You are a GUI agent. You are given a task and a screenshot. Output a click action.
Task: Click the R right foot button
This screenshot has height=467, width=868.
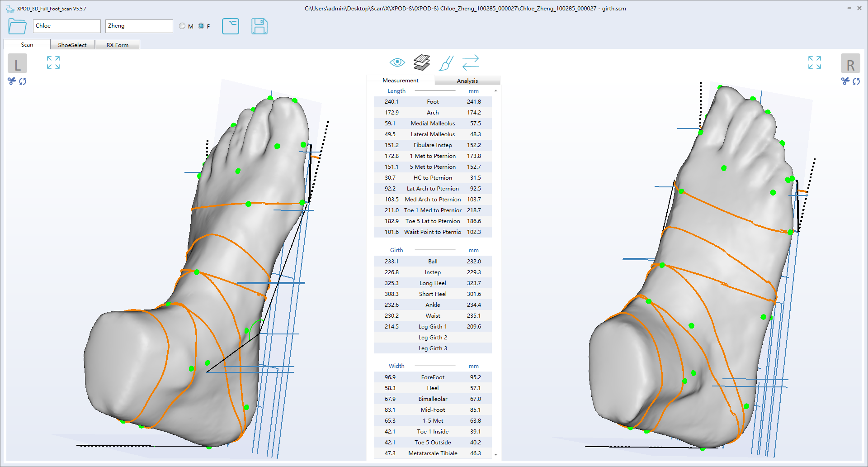pos(850,64)
